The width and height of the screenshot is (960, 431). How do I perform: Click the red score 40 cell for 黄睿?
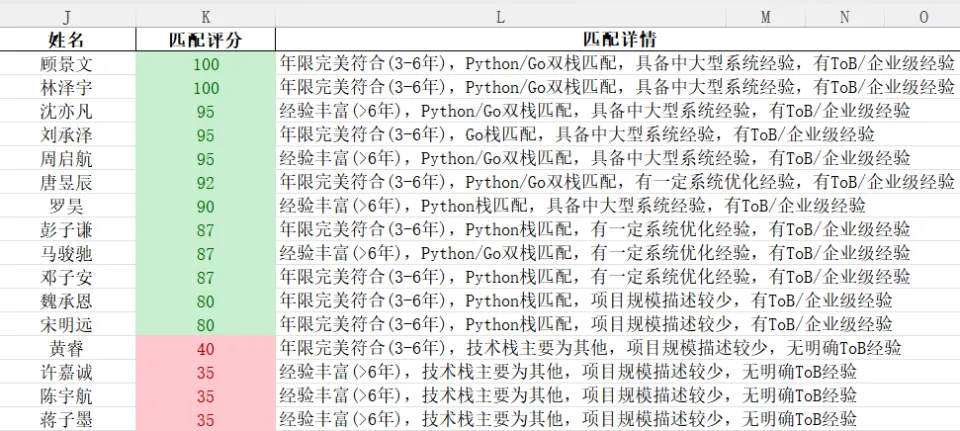(x=205, y=348)
